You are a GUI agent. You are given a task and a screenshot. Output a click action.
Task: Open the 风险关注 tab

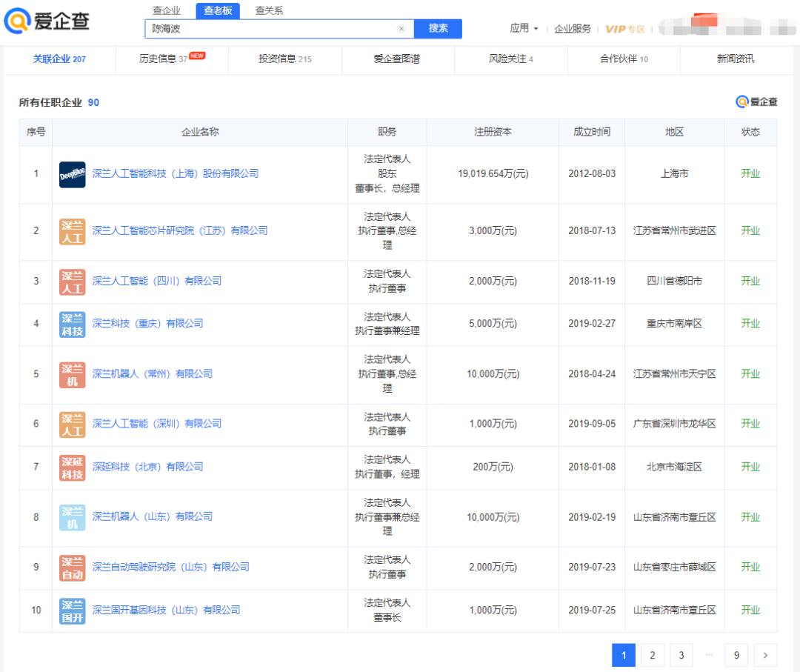pyautogui.click(x=510, y=59)
